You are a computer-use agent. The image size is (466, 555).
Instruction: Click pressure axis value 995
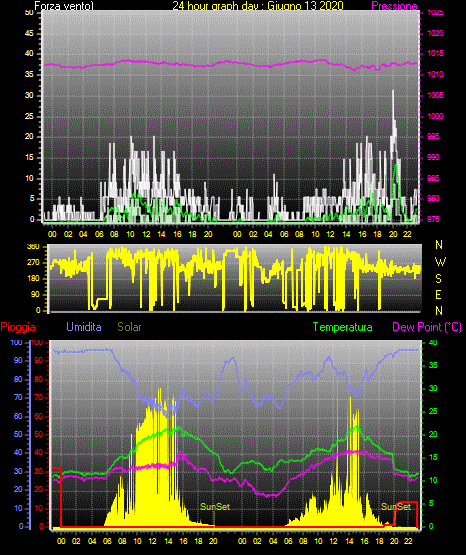(433, 136)
